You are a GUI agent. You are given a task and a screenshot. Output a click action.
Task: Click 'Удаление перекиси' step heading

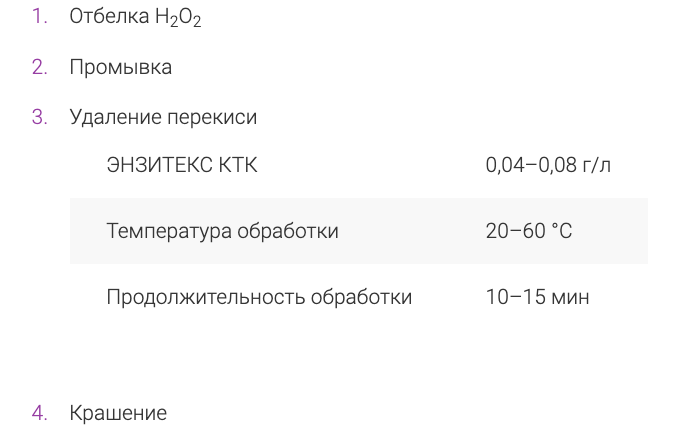(x=163, y=117)
